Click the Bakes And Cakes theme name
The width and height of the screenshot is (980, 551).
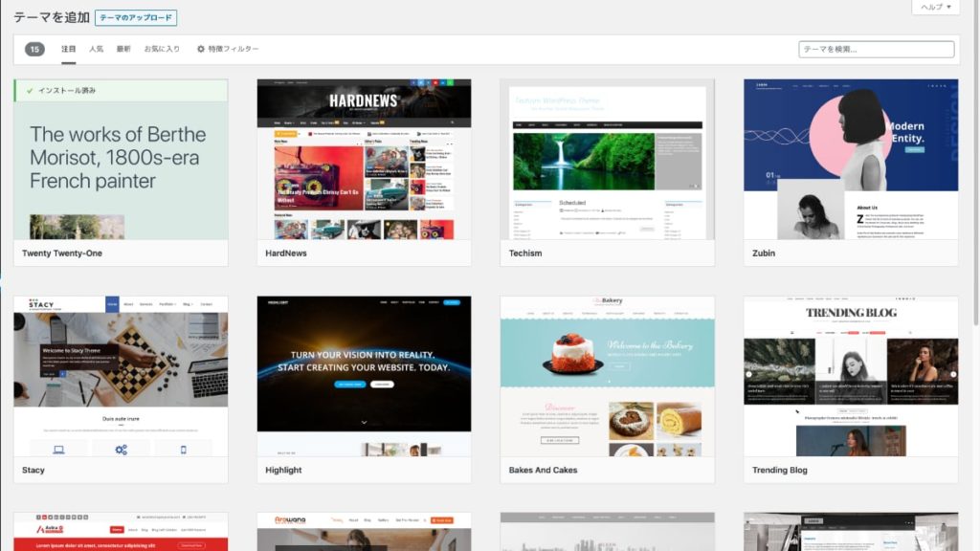[x=543, y=470]
